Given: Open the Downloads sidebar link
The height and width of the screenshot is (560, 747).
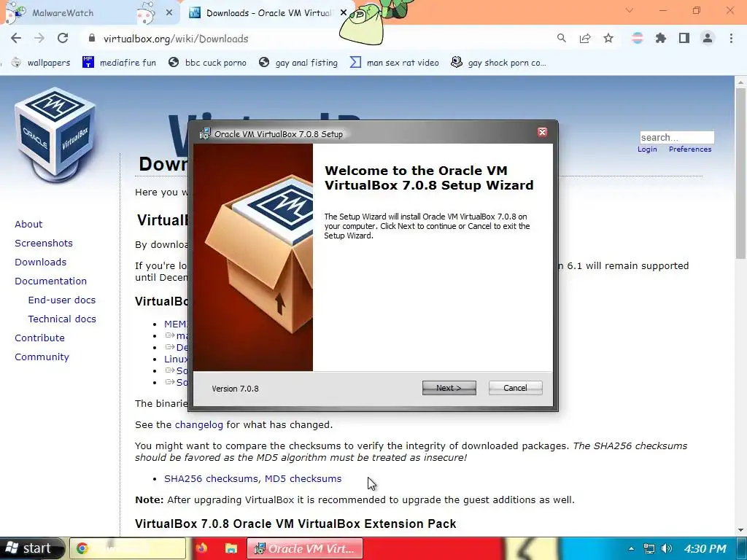Looking at the screenshot, I should [41, 262].
